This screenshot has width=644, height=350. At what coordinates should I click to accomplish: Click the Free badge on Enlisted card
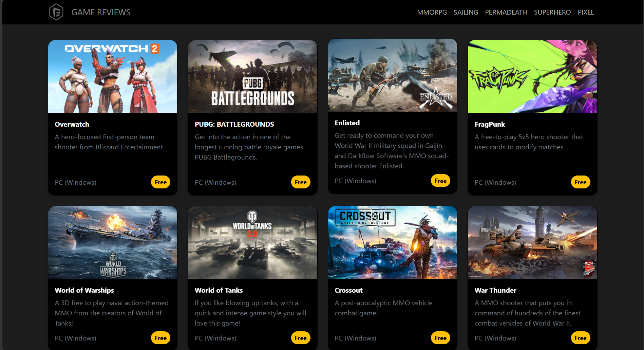click(440, 181)
